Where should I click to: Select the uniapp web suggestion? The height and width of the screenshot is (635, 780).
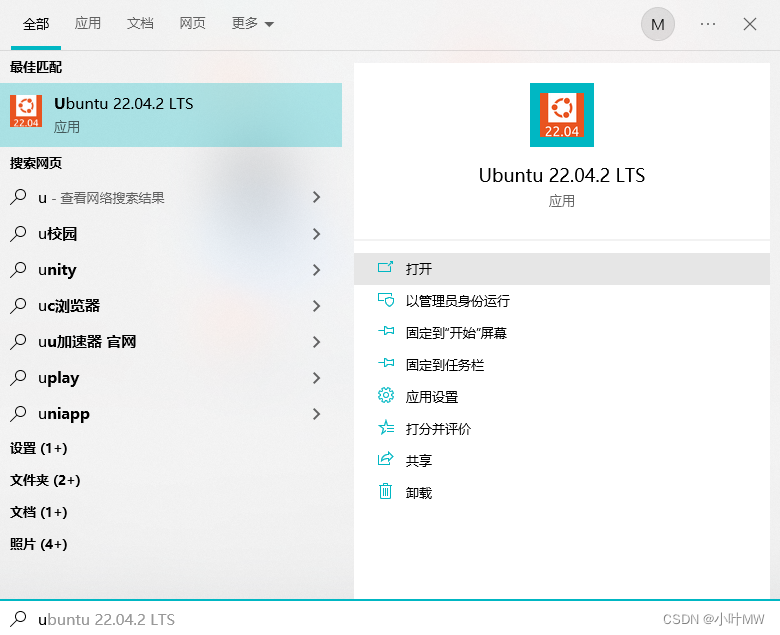pyautogui.click(x=171, y=414)
